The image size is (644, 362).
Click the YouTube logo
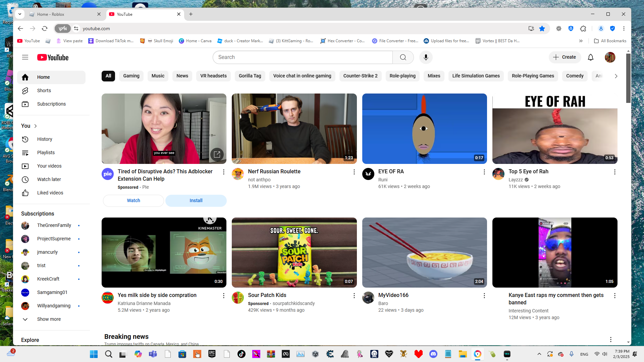point(53,57)
